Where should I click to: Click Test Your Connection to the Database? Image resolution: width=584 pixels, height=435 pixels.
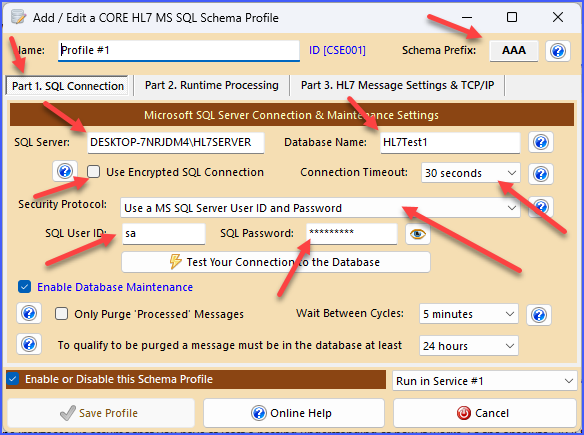276,262
